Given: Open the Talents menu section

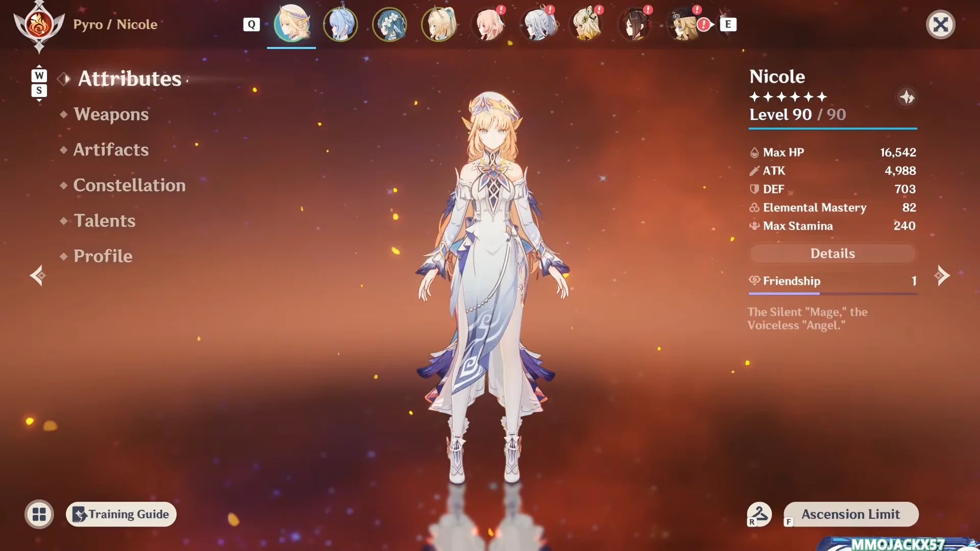Looking at the screenshot, I should click(x=104, y=220).
